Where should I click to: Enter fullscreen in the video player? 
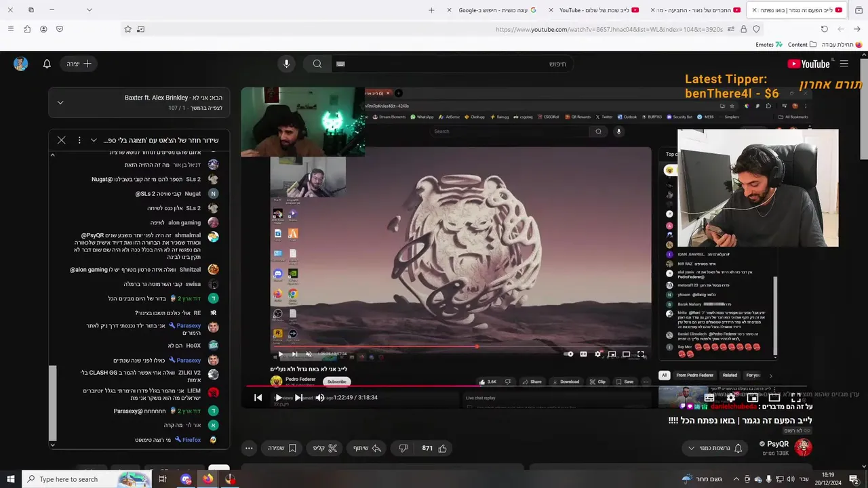(x=796, y=398)
